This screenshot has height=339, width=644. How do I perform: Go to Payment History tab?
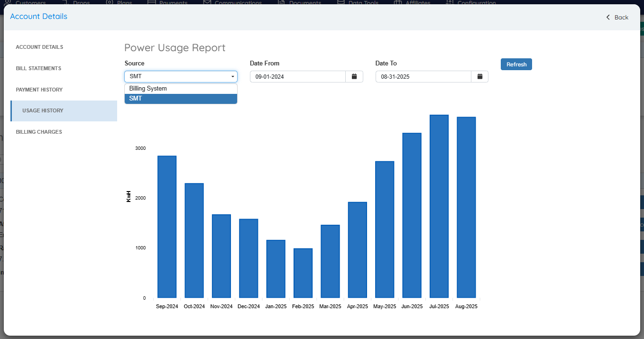[x=39, y=90]
